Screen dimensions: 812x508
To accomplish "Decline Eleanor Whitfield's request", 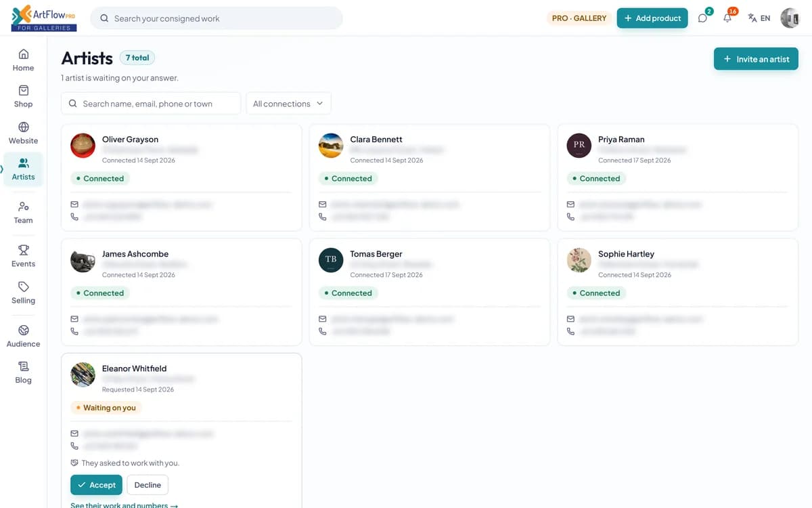I will tap(148, 485).
